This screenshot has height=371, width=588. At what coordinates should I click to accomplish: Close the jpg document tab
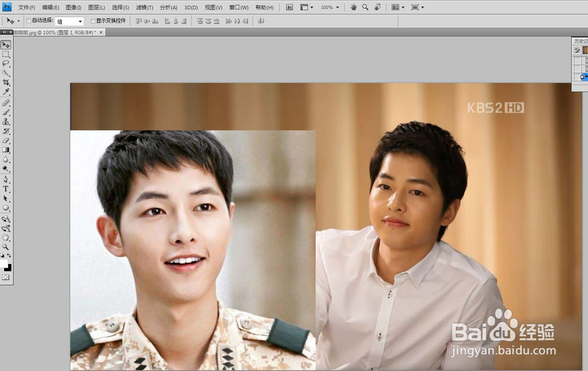101,33
